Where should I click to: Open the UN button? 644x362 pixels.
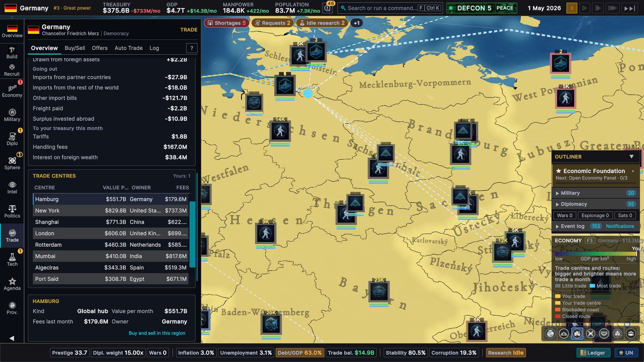(x=626, y=353)
